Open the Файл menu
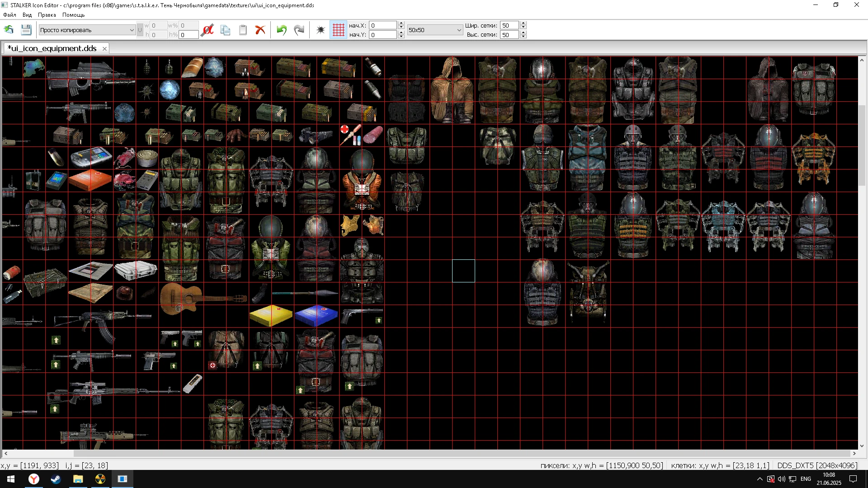The image size is (868, 488). point(9,15)
